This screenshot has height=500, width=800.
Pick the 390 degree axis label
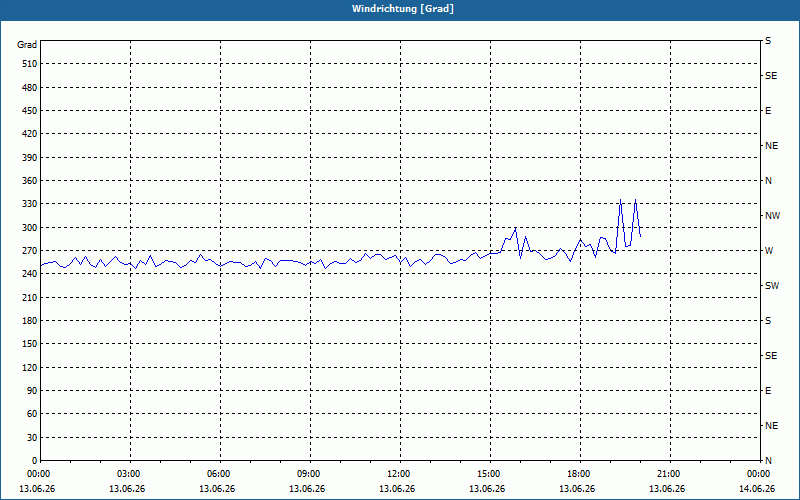click(x=30, y=158)
